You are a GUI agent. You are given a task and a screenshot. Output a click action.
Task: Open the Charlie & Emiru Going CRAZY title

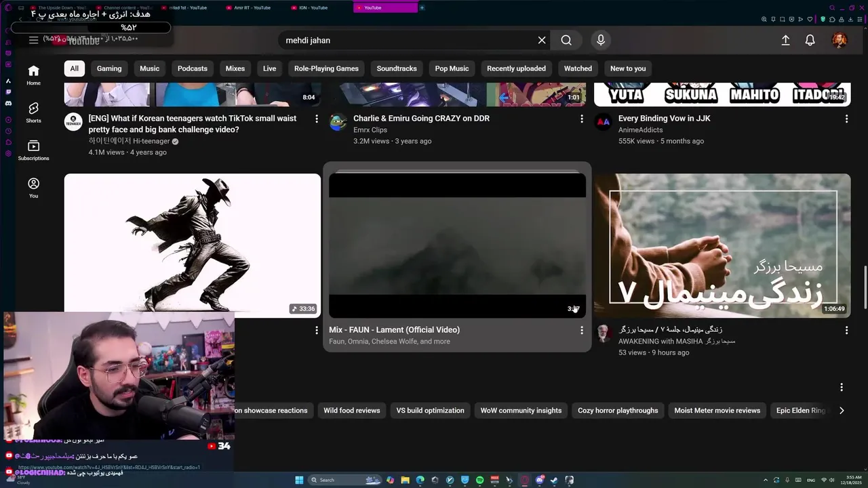tap(421, 118)
